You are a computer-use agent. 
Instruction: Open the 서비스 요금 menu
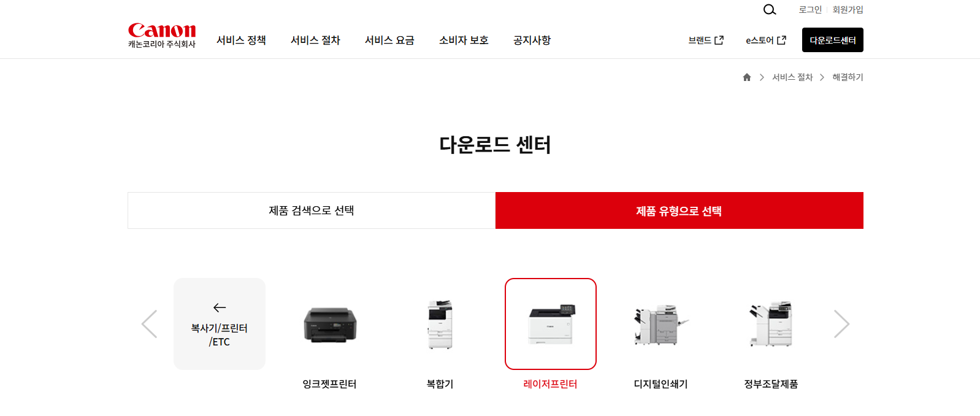[x=389, y=40]
